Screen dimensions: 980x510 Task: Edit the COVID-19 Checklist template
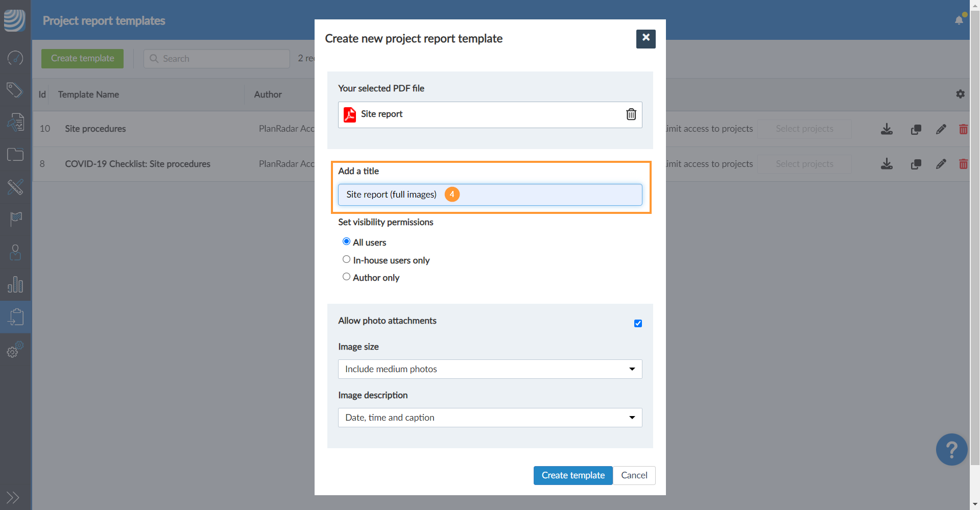point(941,164)
